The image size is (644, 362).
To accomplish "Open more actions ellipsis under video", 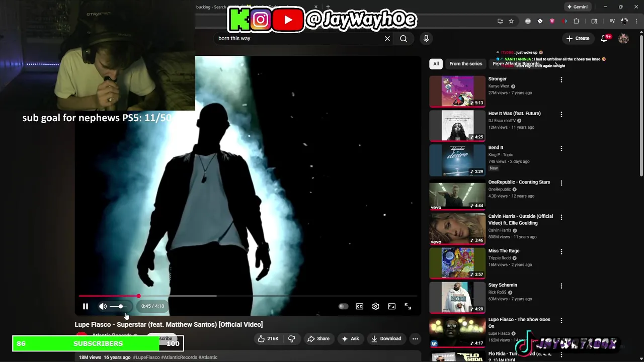I will 415,339.
